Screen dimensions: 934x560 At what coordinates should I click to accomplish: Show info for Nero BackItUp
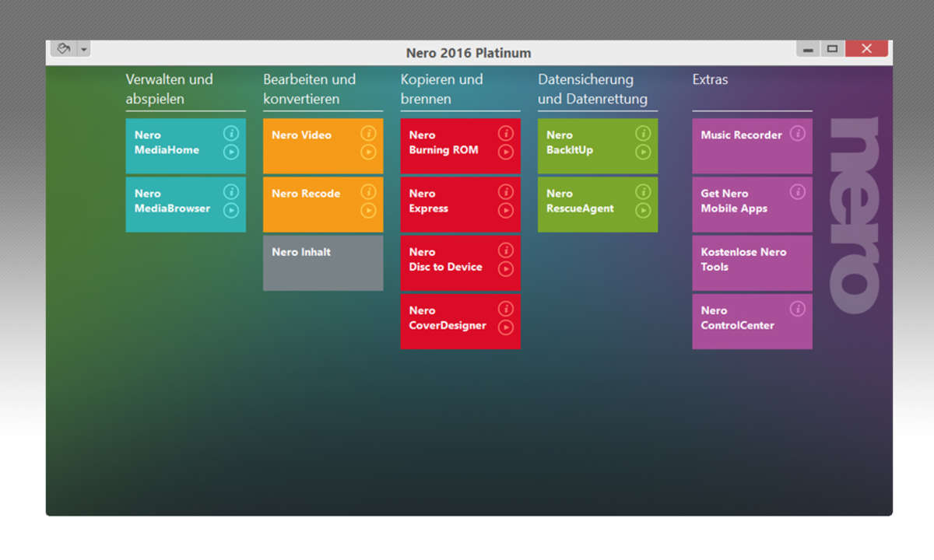pyautogui.click(x=643, y=133)
